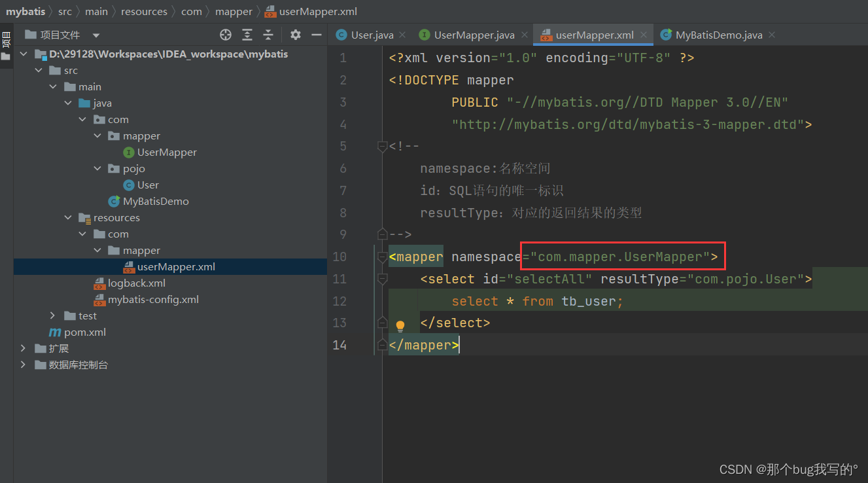Screen dimensions: 868x483
Task: Select logback.xml in the project tree
Action: pos(137,283)
